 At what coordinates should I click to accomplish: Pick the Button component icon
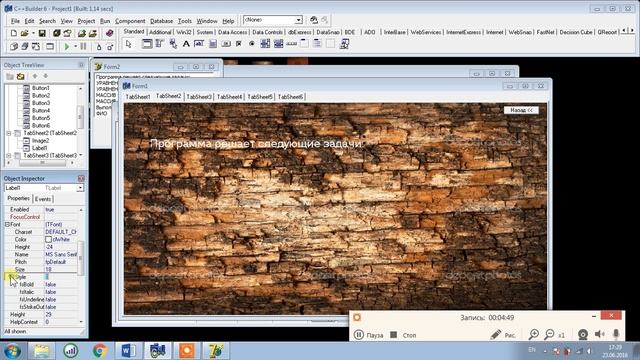226,44
